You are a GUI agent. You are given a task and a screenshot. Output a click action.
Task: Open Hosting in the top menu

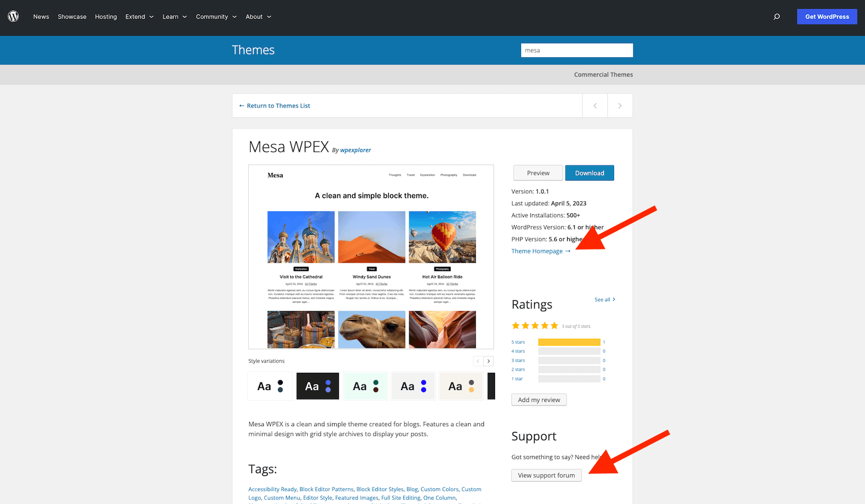(106, 17)
